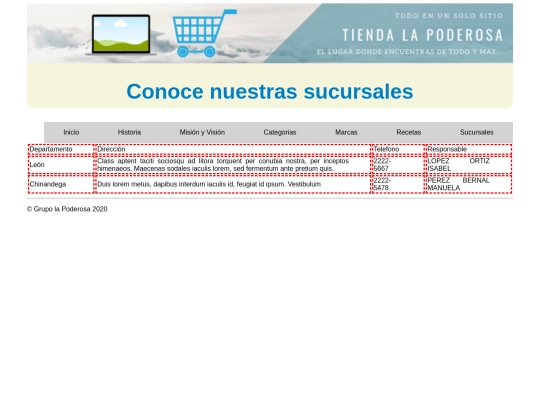The image size is (540, 405).
Task: Select LOPEZ ORTIZ ISABEL cell
Action: (469, 165)
